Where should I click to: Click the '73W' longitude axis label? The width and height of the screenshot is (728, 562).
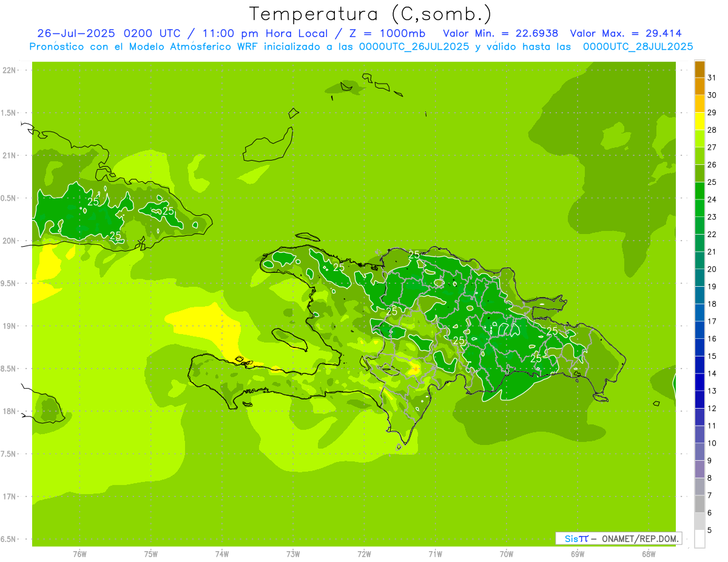[293, 554]
